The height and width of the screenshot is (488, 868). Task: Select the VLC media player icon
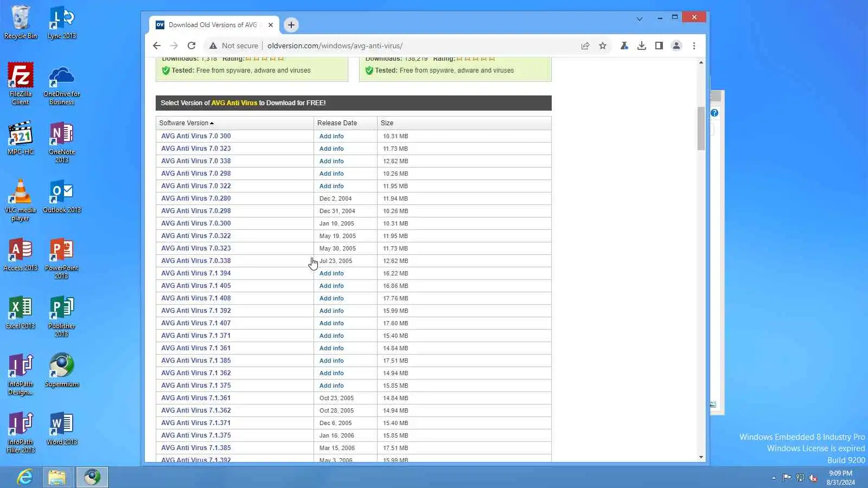pyautogui.click(x=21, y=200)
